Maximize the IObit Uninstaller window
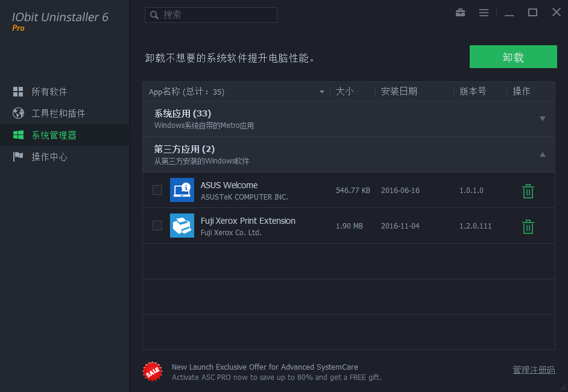Image resolution: width=568 pixels, height=392 pixels. pos(532,13)
